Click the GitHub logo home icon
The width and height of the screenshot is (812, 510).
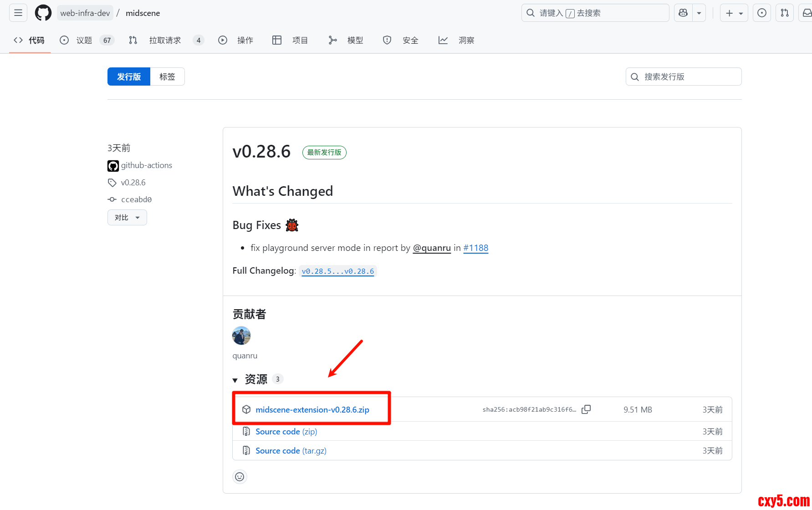pos(43,13)
